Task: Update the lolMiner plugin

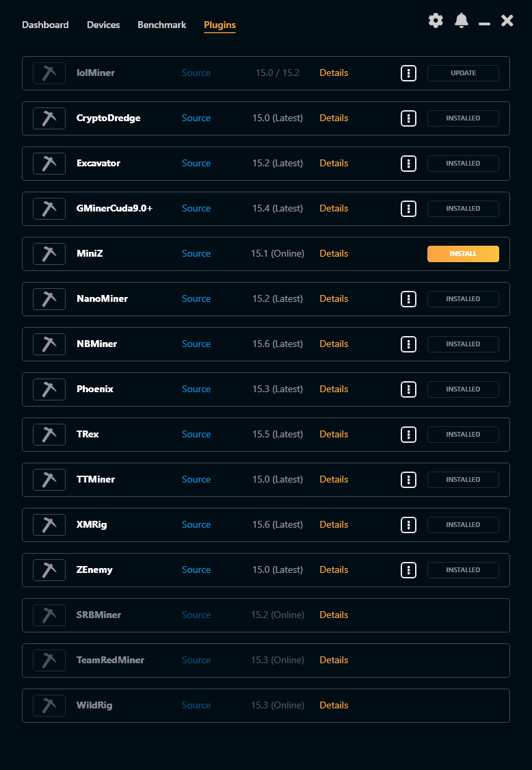Action: tap(463, 73)
